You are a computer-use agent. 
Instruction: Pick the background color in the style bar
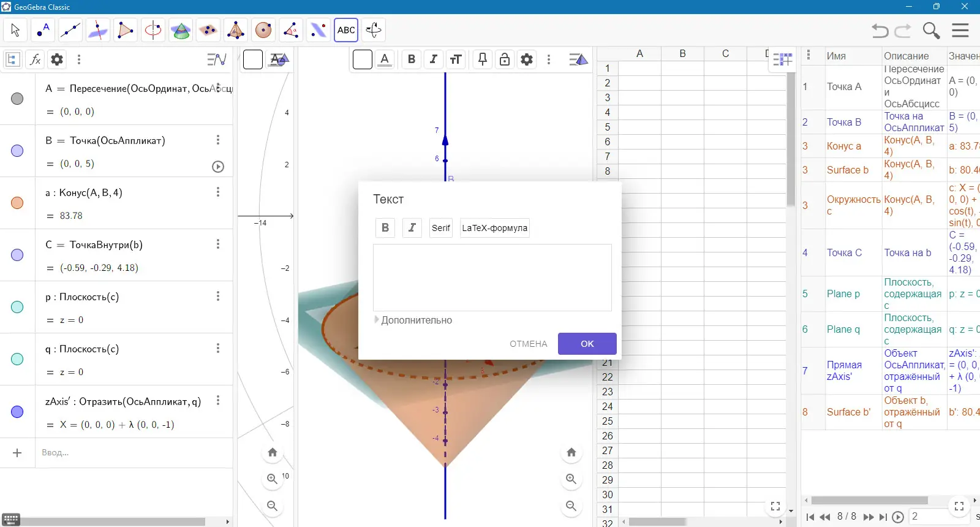[363, 59]
